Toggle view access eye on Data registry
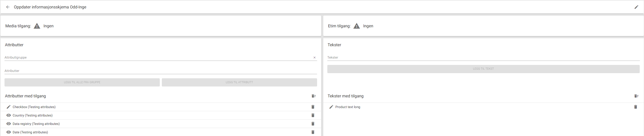Viewport: 644px width, 136px height. [x=9, y=124]
